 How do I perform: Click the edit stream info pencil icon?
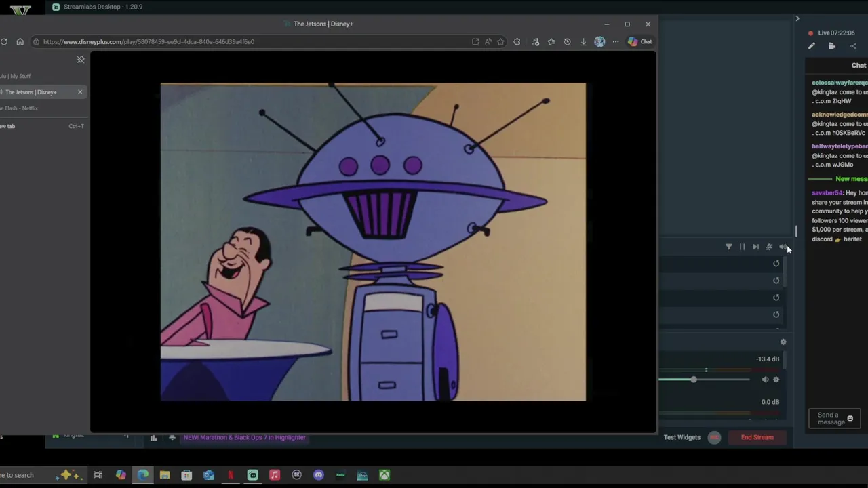pyautogui.click(x=812, y=46)
